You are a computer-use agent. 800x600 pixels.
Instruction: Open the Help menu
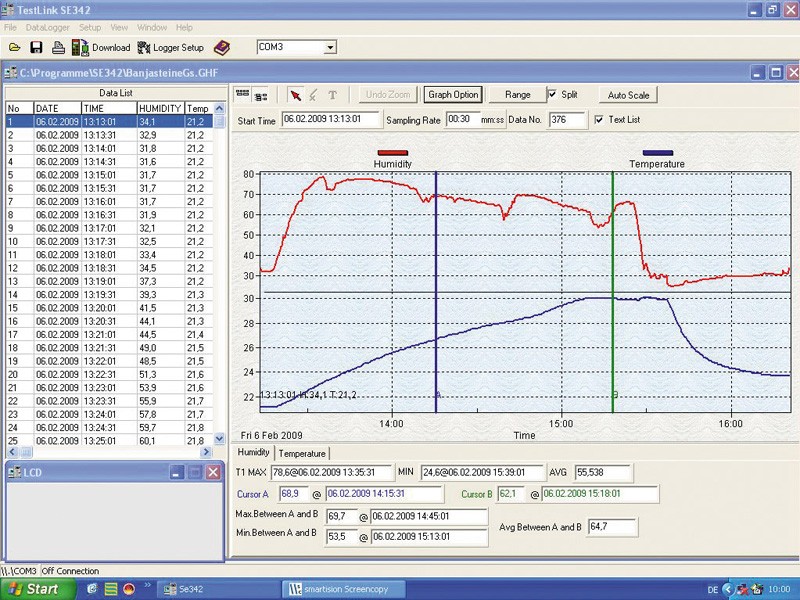pos(184,28)
